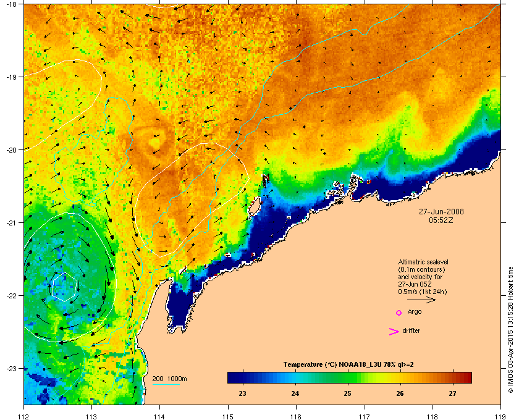Click the latitude axis label -22
Viewport: 519px width, 420px height.
(12, 295)
